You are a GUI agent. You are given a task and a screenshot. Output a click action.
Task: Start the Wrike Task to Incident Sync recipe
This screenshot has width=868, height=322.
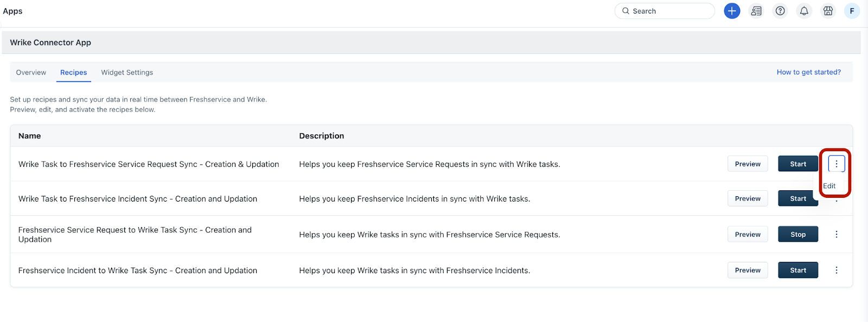[x=798, y=198]
